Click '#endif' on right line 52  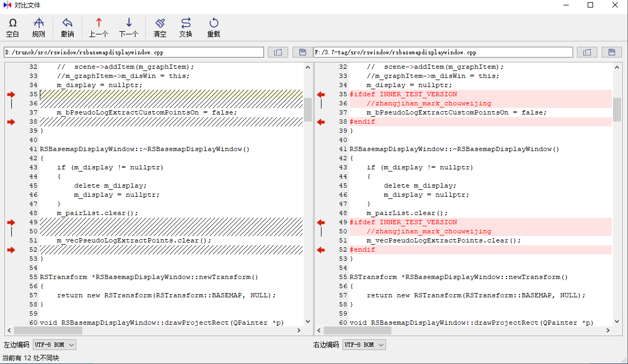click(x=362, y=249)
